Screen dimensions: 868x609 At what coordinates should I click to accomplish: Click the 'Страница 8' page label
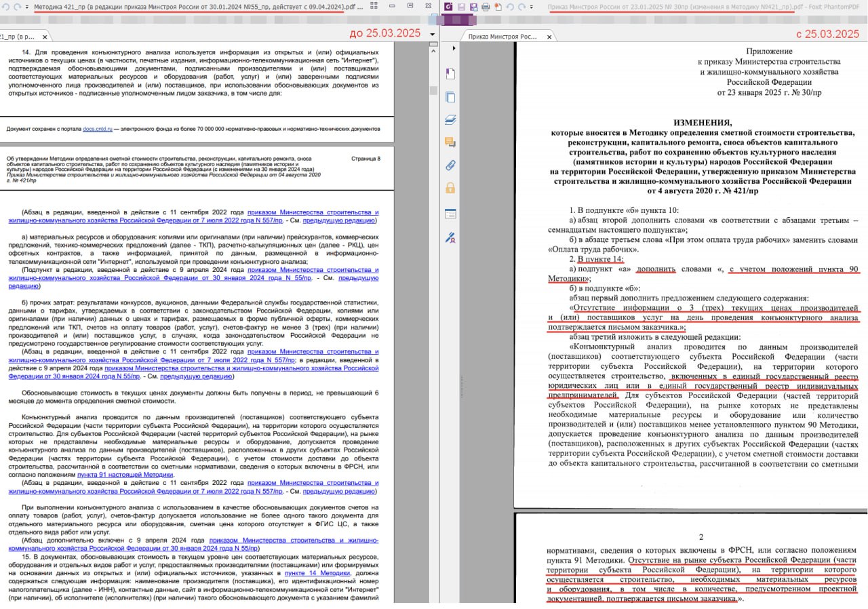(366, 159)
